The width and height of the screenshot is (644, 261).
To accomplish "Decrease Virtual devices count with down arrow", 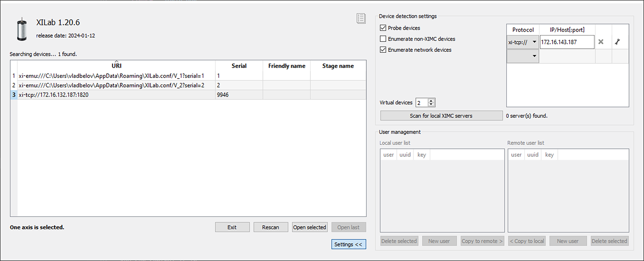I will pyautogui.click(x=431, y=105).
